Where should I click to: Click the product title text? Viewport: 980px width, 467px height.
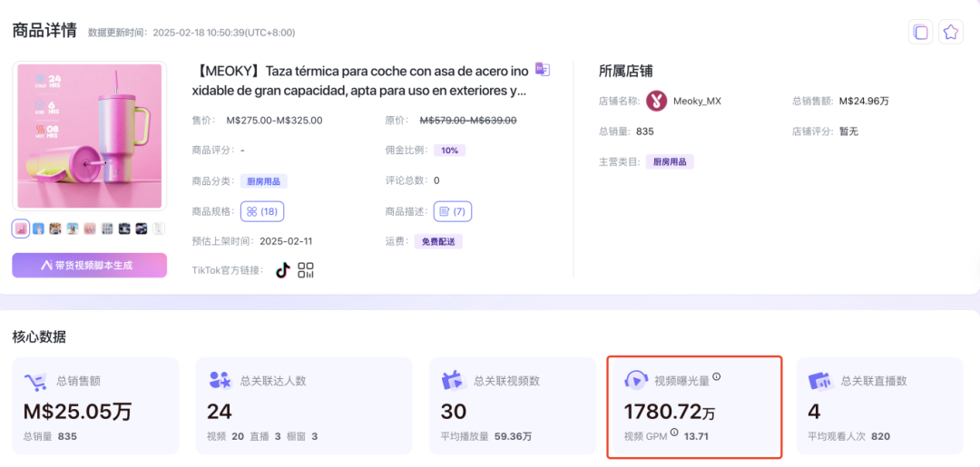click(360, 80)
